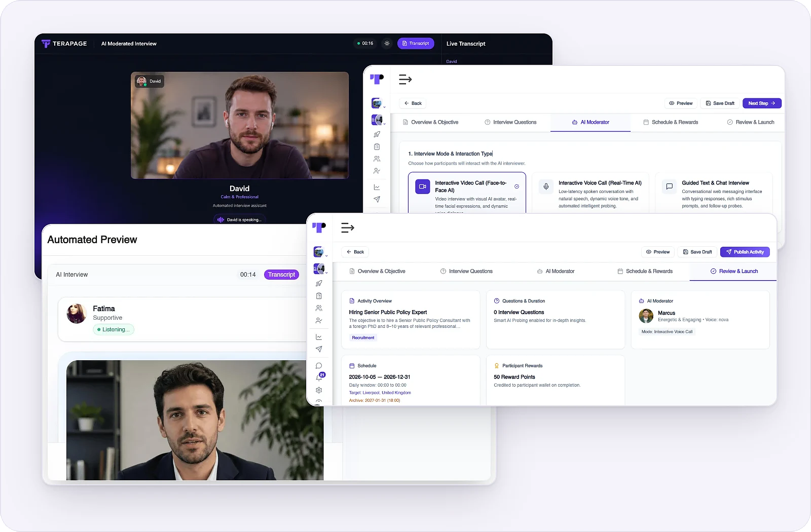This screenshot has width=811, height=532.
Task: Open Review & Launch tab in AI Moderator window
Action: 751,122
